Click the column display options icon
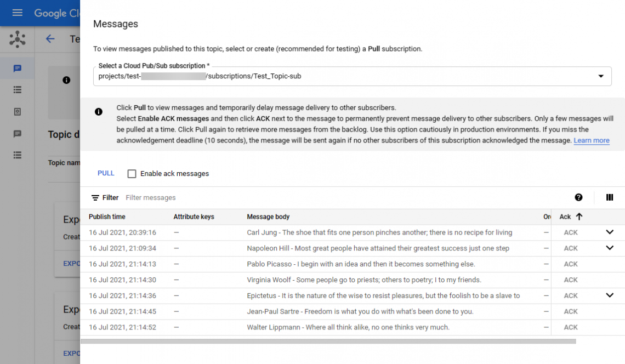The width and height of the screenshot is (625, 364). click(610, 197)
